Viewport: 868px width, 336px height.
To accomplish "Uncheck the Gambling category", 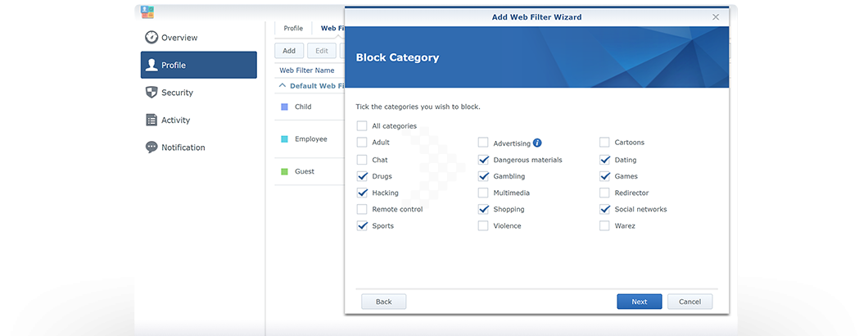I will click(483, 176).
